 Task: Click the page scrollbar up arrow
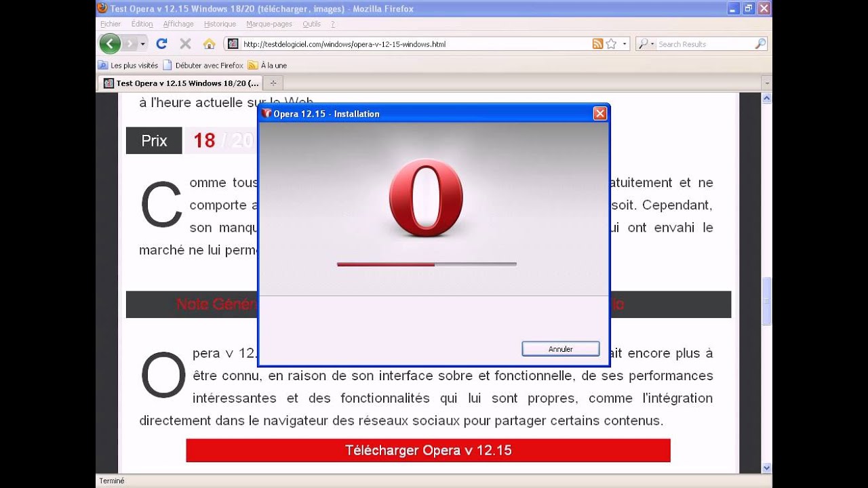(x=767, y=98)
